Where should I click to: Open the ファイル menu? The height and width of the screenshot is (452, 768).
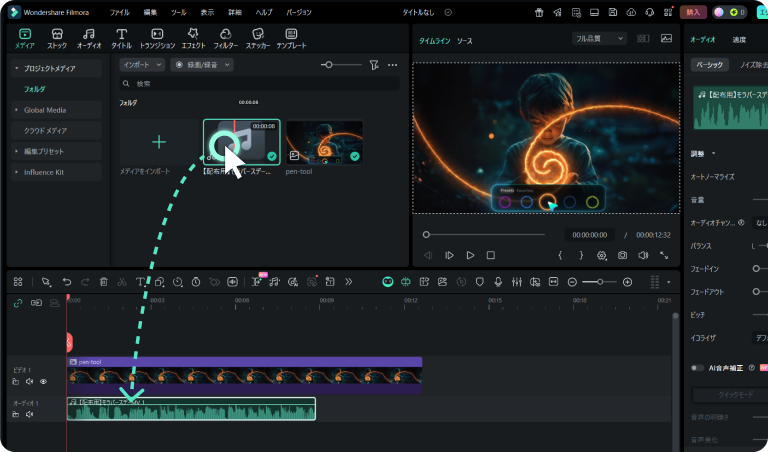(x=119, y=12)
